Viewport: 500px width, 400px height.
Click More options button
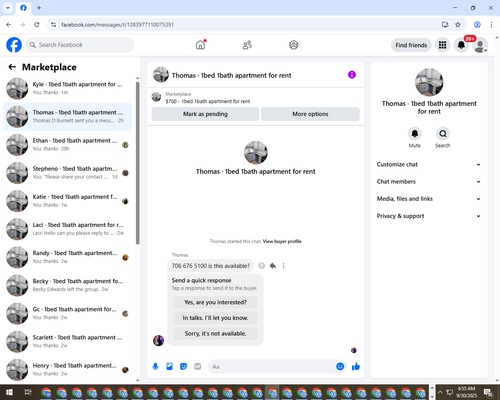point(310,114)
